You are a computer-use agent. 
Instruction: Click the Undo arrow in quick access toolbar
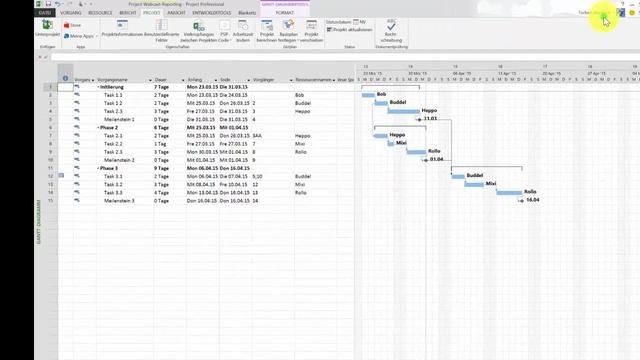point(58,4)
